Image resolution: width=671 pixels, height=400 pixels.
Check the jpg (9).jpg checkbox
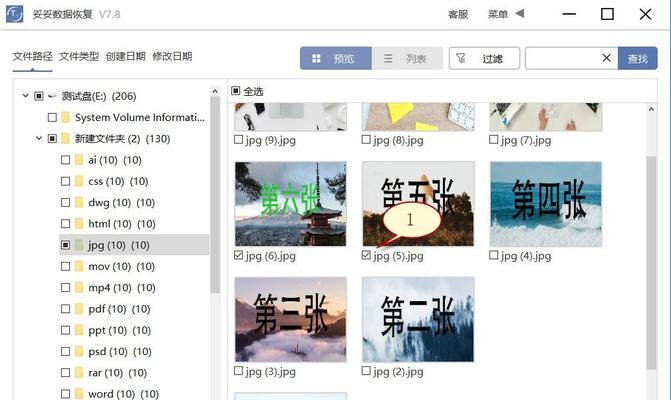click(x=238, y=139)
